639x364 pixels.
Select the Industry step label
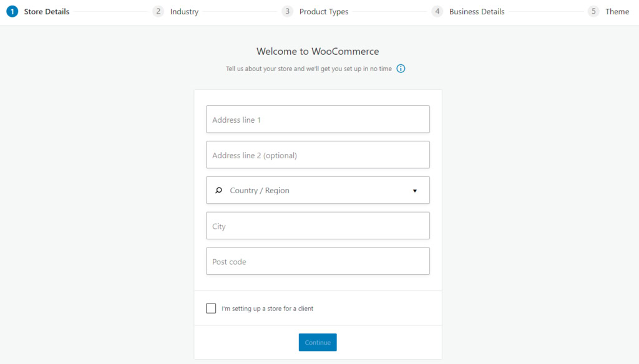(184, 11)
